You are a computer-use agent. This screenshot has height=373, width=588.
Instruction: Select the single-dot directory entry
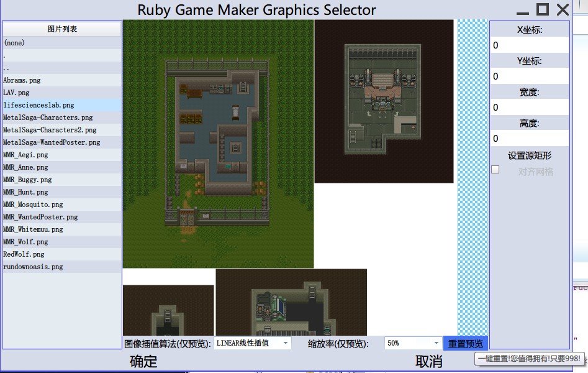(x=62, y=55)
